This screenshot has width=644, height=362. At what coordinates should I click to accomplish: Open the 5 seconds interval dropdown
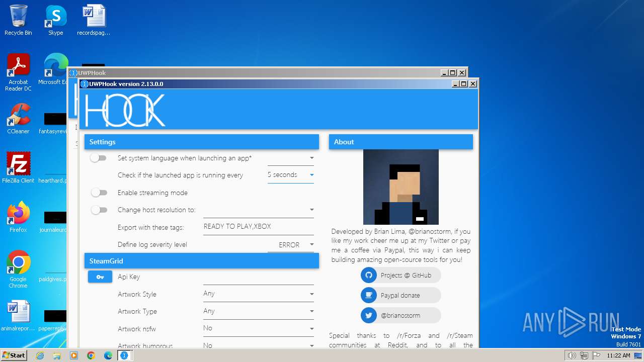291,175
